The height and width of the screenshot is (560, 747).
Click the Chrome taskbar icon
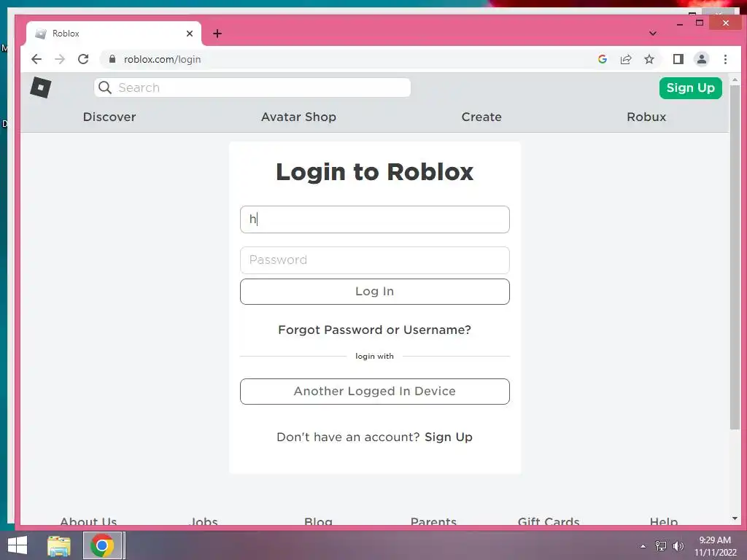tap(102, 545)
